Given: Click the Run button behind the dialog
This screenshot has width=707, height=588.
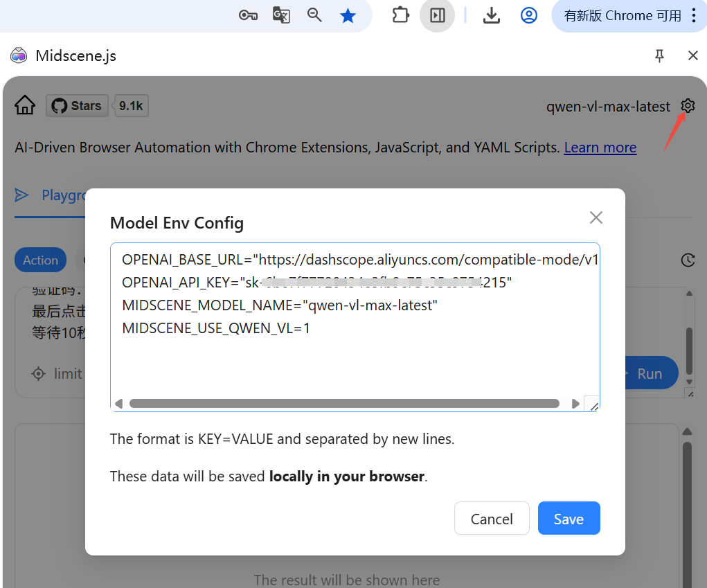Looking at the screenshot, I should 652,373.
